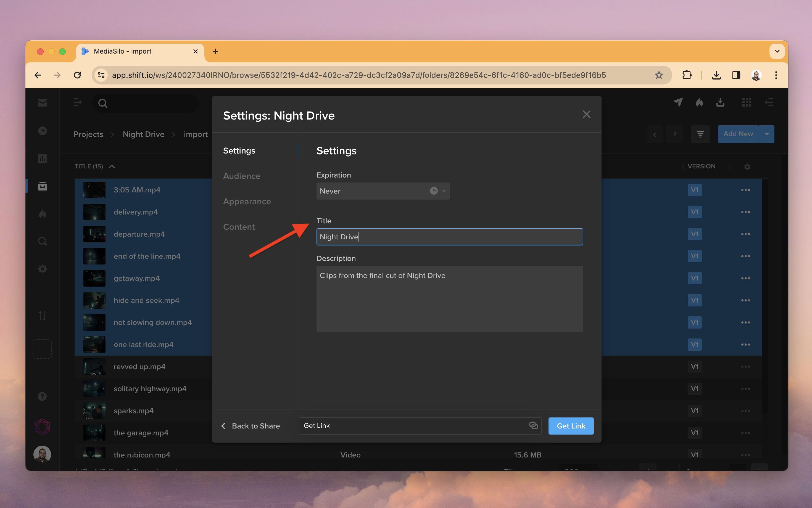Click the Add New button

point(738,134)
